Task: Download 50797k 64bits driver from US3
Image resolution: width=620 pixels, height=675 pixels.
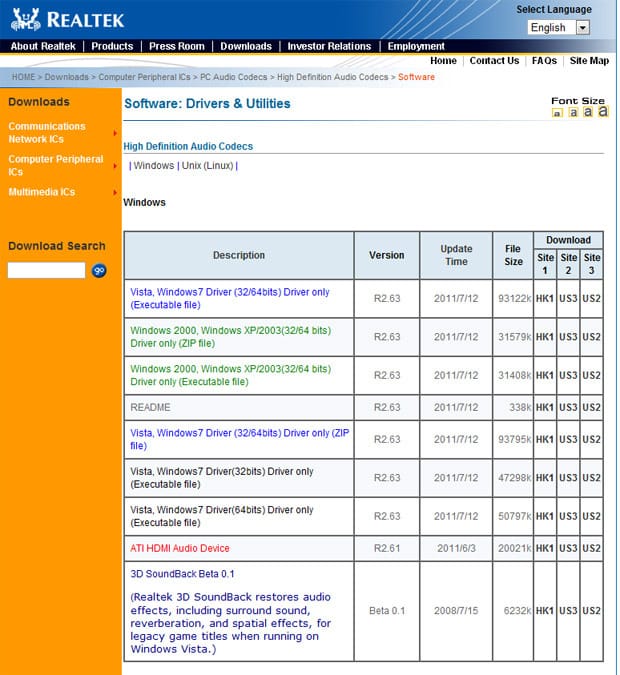Action: [568, 516]
